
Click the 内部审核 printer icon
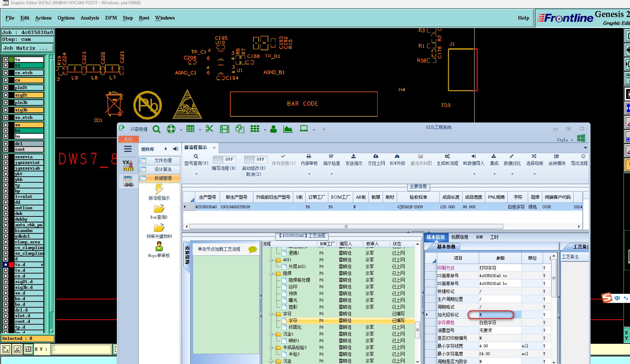click(x=309, y=156)
